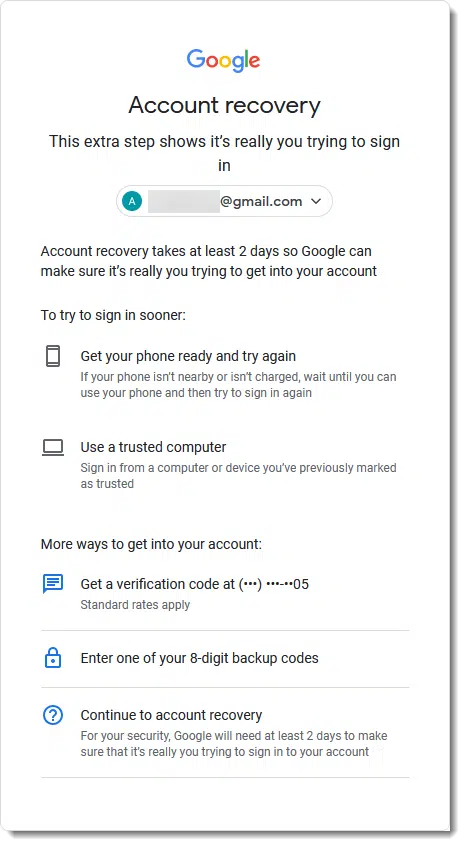Viewport: 465px width, 846px height.
Task: Click the blurred email username field
Action: click(x=183, y=201)
